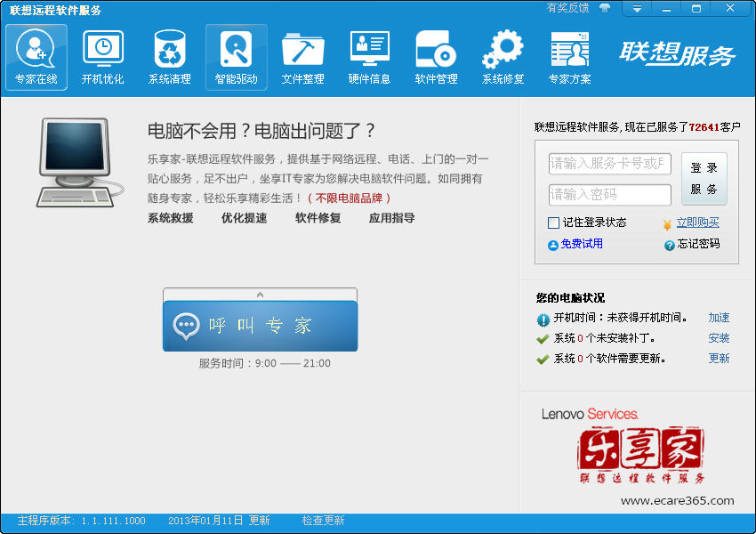
Task: Open the 专家方案 expert solutions icon
Action: 569,56
